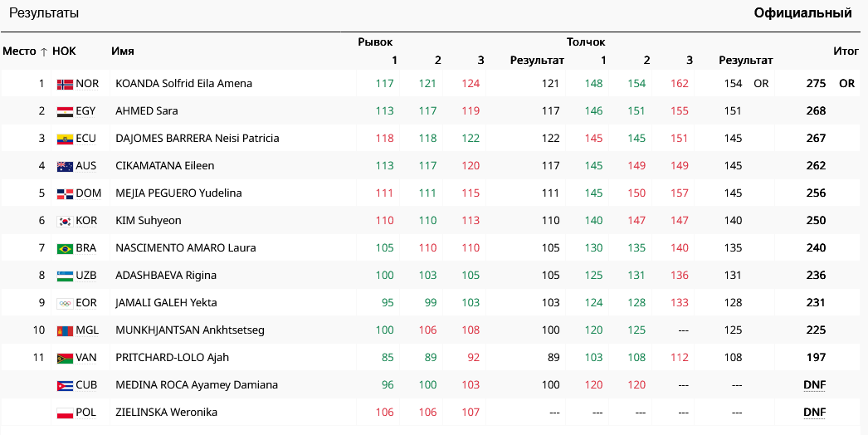Screen dimensions: 868x435
Task: Open athlete AHMED Sara
Action: [146, 111]
